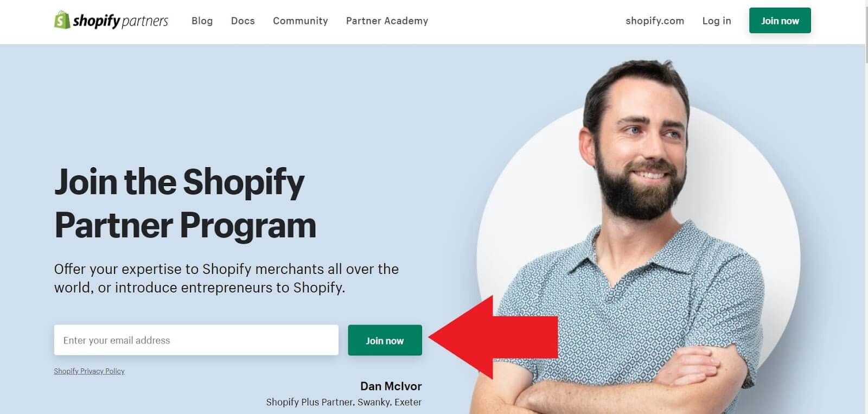The image size is (868, 414).
Task: Select the Join the Shopify Partner Program heading
Action: (185, 203)
